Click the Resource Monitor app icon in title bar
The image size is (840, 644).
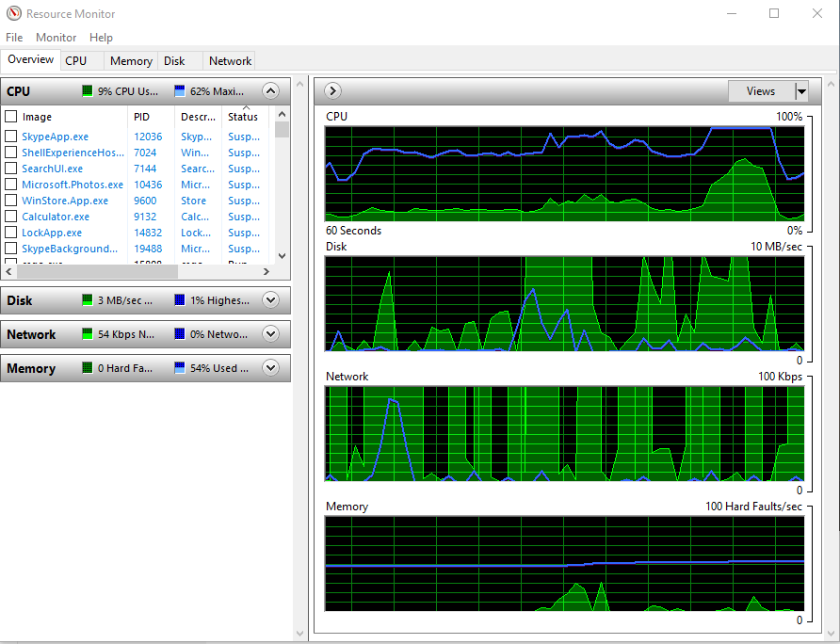pos(14,13)
